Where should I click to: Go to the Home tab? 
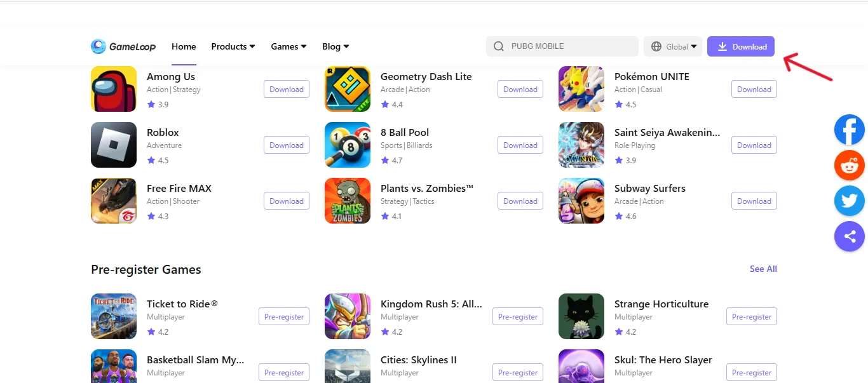(x=184, y=46)
